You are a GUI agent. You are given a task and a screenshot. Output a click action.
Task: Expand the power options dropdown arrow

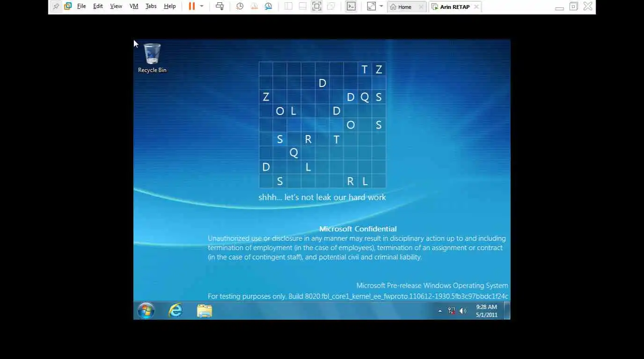(x=202, y=7)
